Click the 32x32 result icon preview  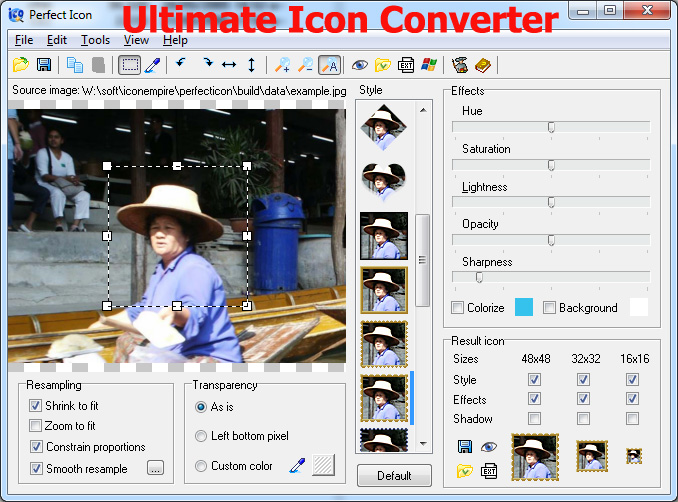tap(592, 456)
